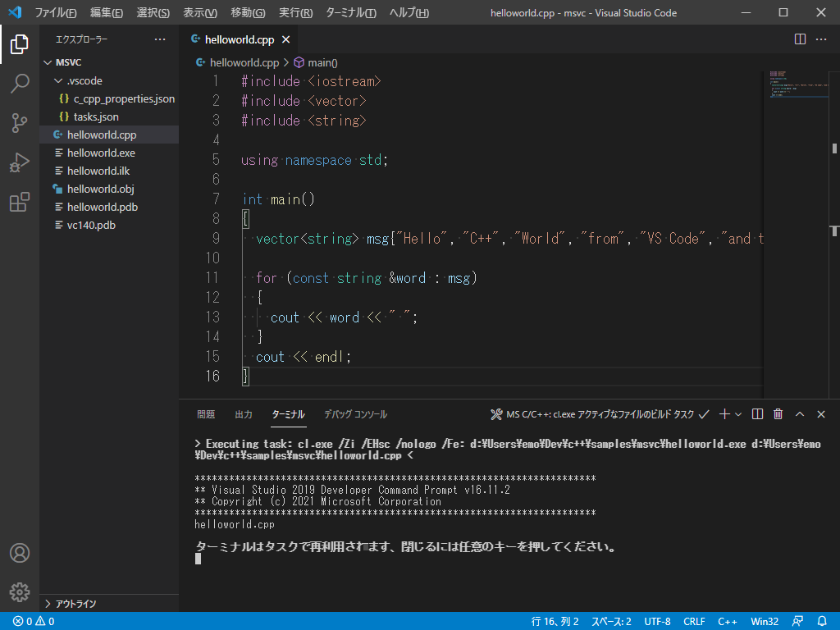Image resolution: width=840 pixels, height=630 pixels.
Task: Close the helloworld.cpp editor tab
Action: pyautogui.click(x=286, y=39)
